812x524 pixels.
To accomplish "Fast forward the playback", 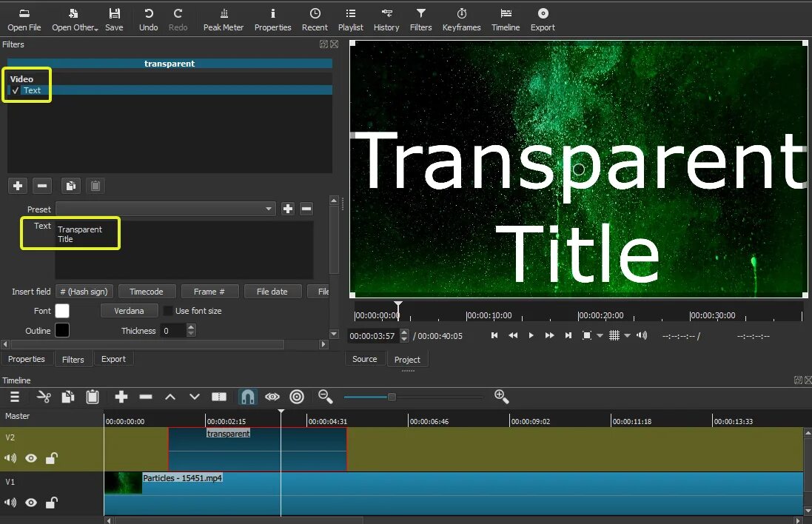I will click(549, 335).
